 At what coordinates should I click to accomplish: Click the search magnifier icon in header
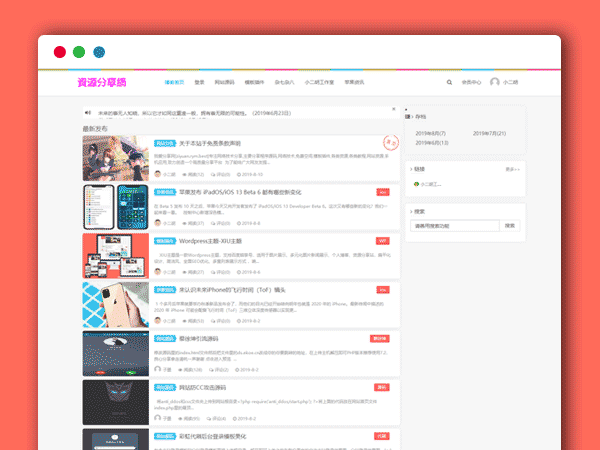pyautogui.click(x=448, y=82)
